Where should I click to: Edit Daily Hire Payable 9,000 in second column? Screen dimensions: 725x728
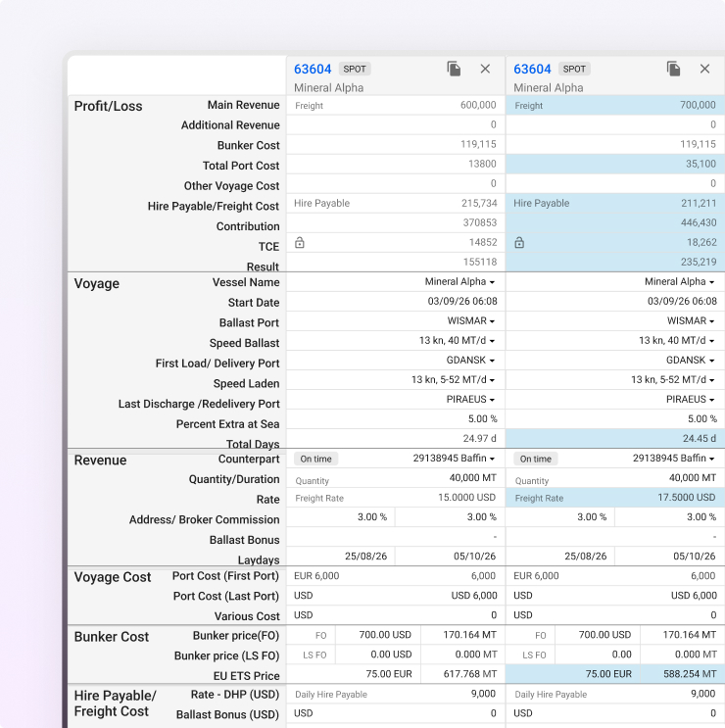[615, 694]
